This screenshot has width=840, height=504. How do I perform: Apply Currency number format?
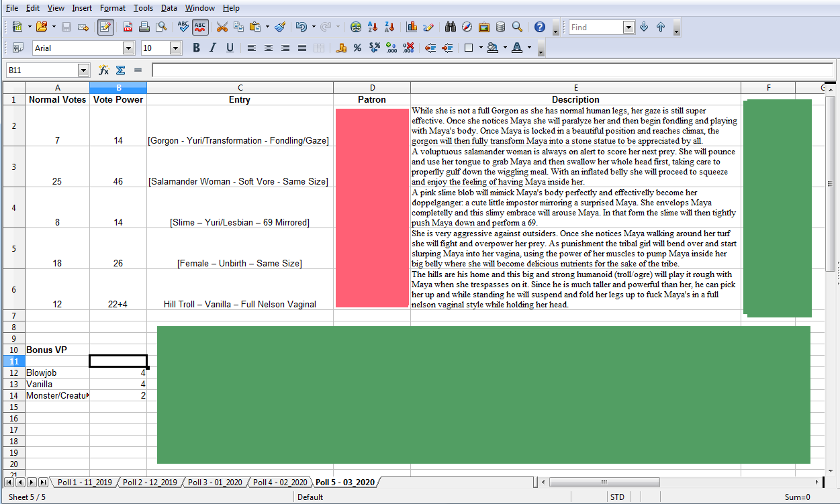[x=341, y=48]
